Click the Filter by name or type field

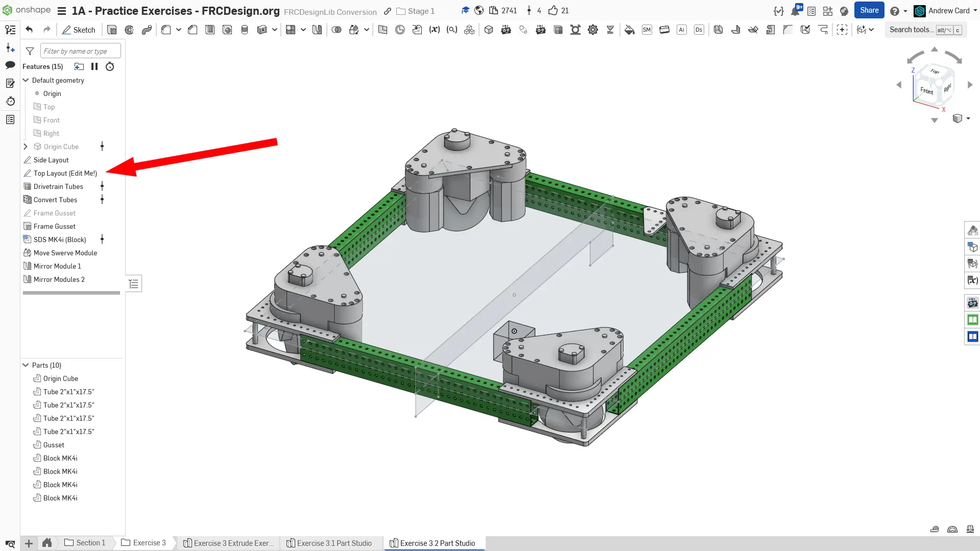click(x=80, y=51)
